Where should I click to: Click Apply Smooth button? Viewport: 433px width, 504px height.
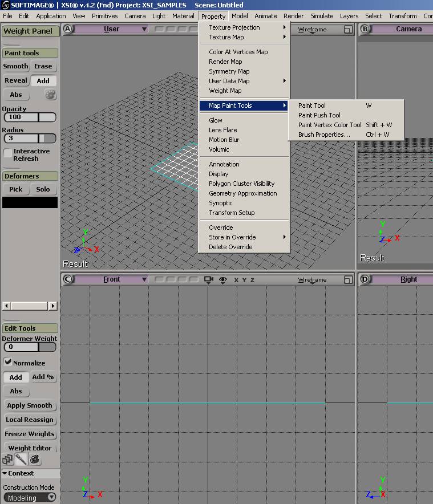[x=30, y=405]
